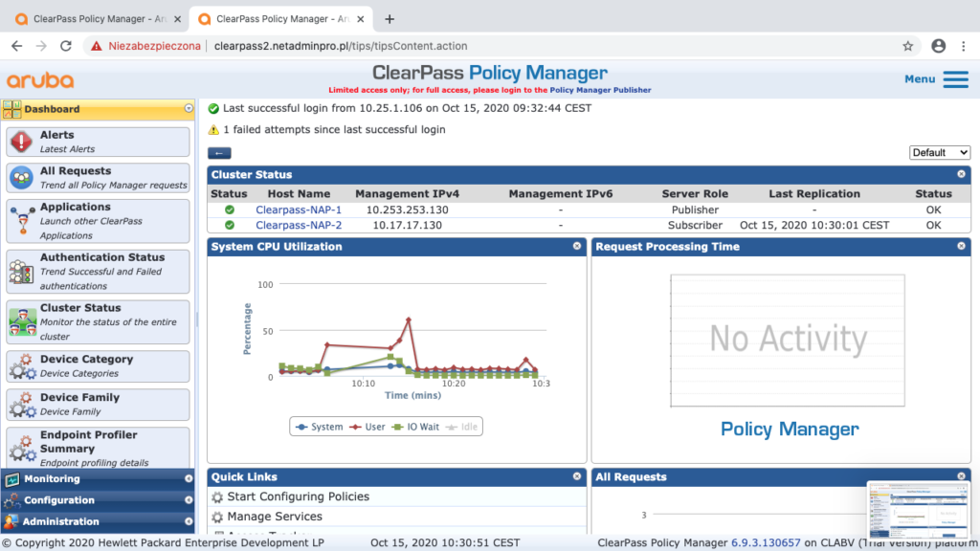
Task: Click the Policy Manager Publisher link
Action: tap(600, 90)
